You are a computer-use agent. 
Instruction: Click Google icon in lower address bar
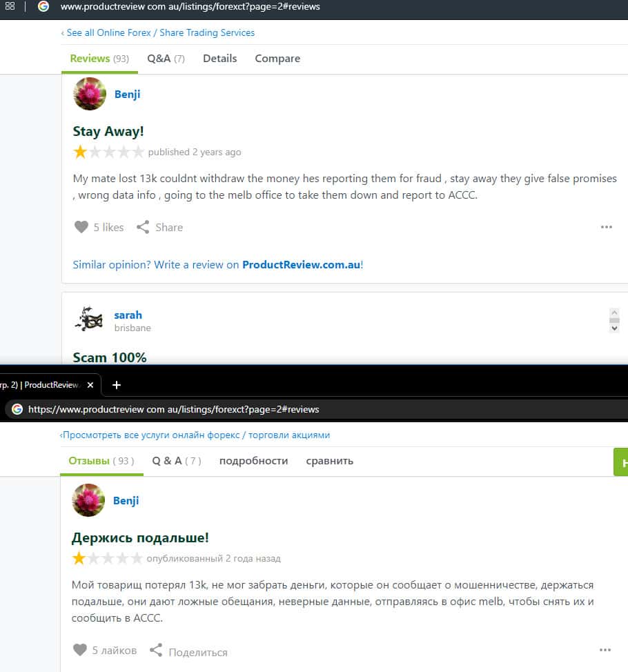pos(17,409)
